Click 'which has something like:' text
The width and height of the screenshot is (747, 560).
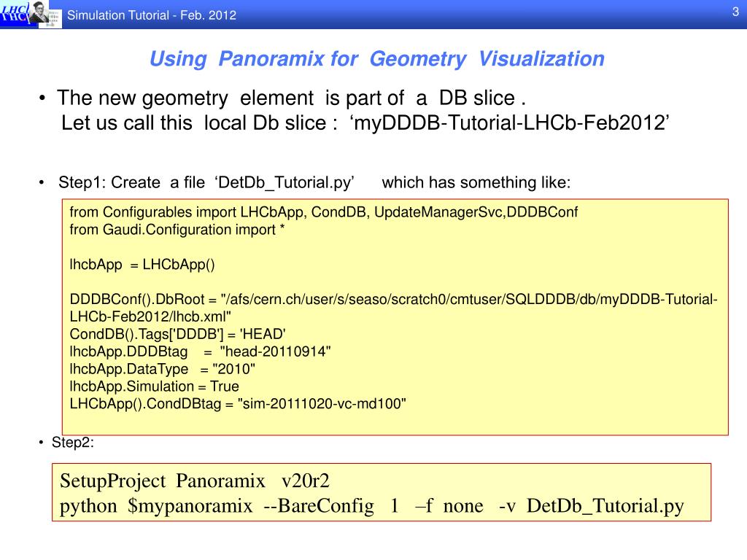[476, 182]
